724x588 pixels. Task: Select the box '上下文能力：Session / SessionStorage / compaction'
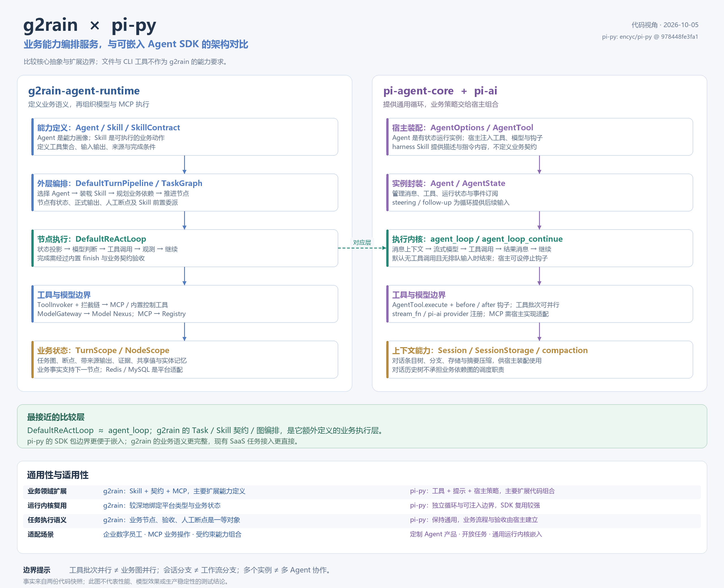tap(539, 359)
